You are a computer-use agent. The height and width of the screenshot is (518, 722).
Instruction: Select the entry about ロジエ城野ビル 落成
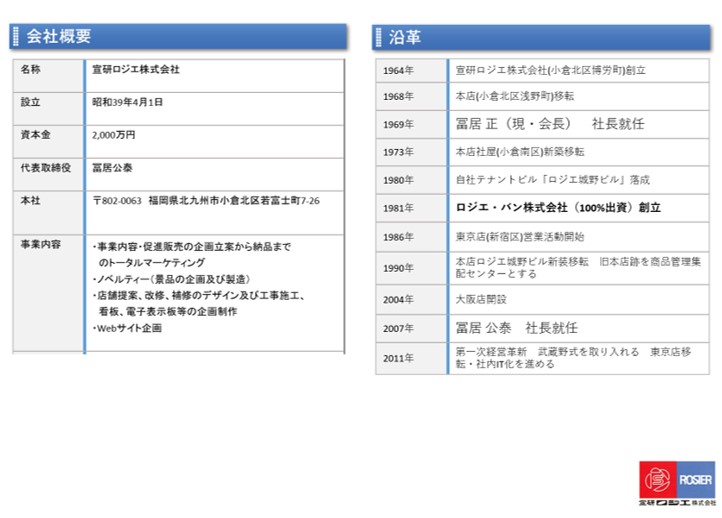(x=553, y=180)
